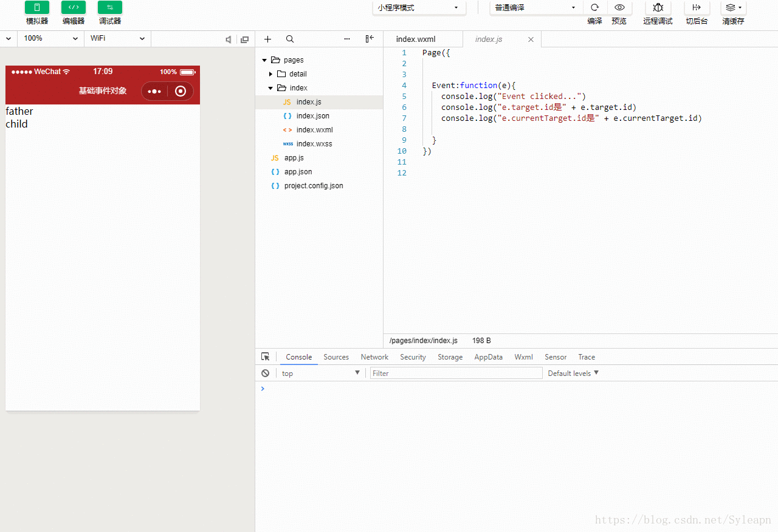Mute the simulator sound
Screen dimensions: 778x532
click(229, 39)
